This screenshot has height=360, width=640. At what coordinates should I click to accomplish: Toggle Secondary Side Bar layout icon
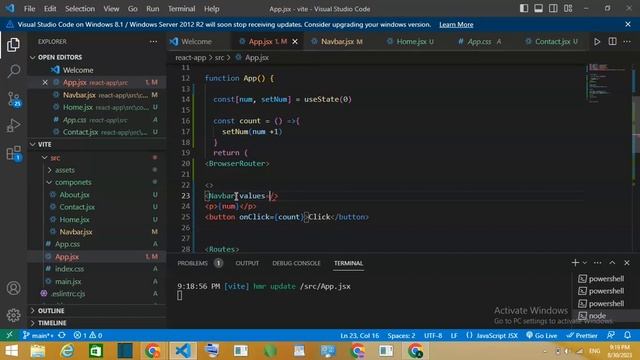pos(553,9)
